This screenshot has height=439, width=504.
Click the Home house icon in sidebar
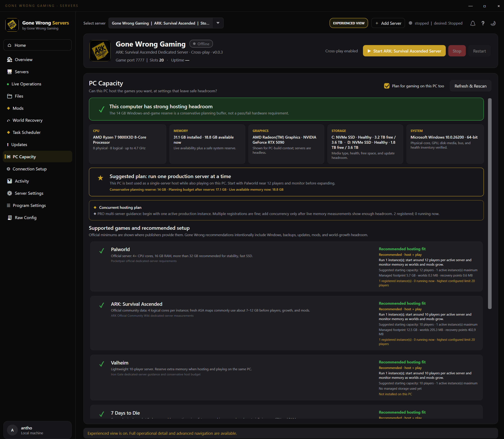pyautogui.click(x=10, y=45)
